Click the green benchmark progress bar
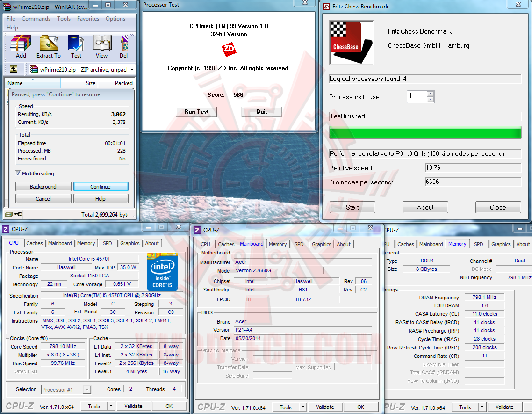Image resolution: width=532 pixels, height=414 pixels. 425,132
